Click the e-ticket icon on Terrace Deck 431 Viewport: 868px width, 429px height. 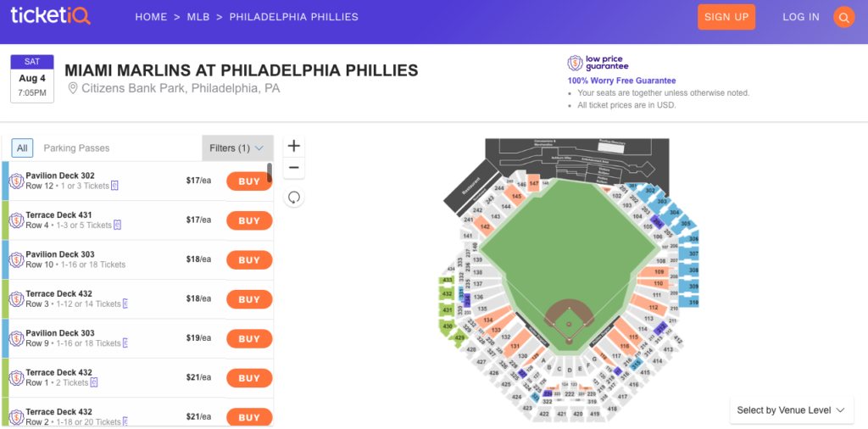click(x=118, y=226)
